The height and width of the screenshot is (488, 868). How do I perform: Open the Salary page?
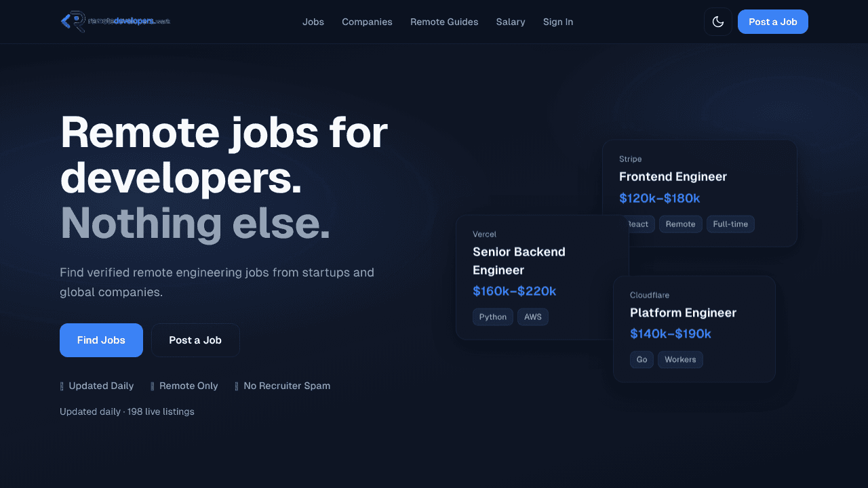[x=511, y=22]
